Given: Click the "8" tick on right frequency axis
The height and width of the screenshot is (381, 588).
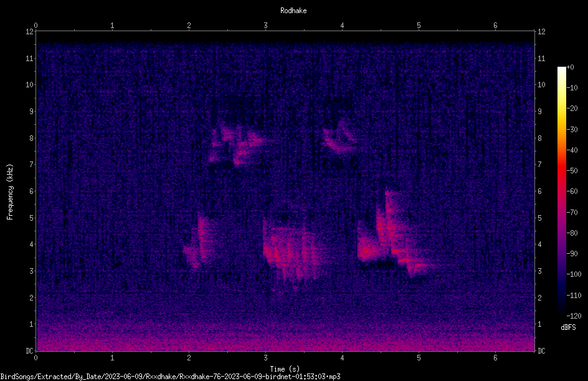Looking at the screenshot, I should click(x=539, y=138).
